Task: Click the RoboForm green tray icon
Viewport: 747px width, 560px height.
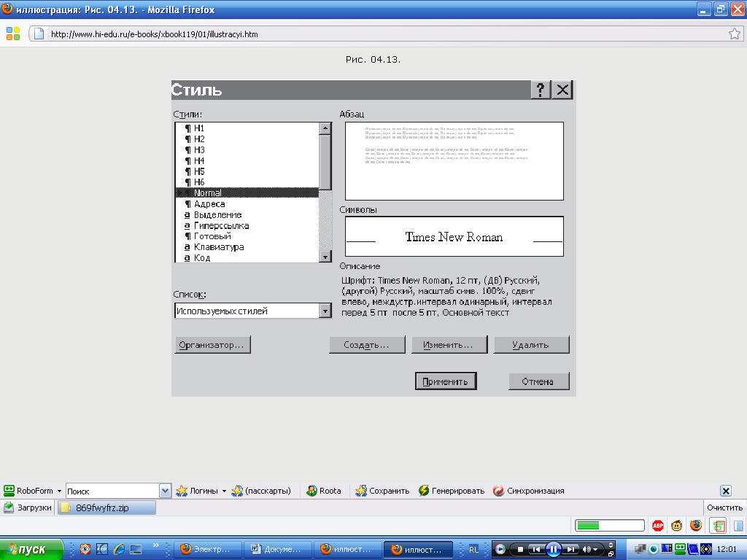Action: [680, 549]
